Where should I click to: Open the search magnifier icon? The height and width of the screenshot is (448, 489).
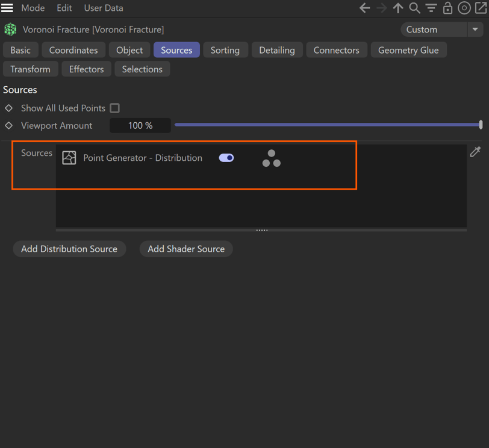click(414, 8)
